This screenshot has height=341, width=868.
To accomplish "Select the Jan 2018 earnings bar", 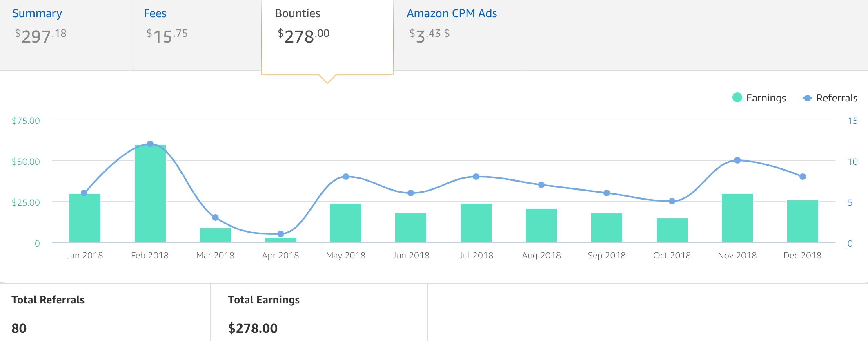I will click(x=85, y=218).
